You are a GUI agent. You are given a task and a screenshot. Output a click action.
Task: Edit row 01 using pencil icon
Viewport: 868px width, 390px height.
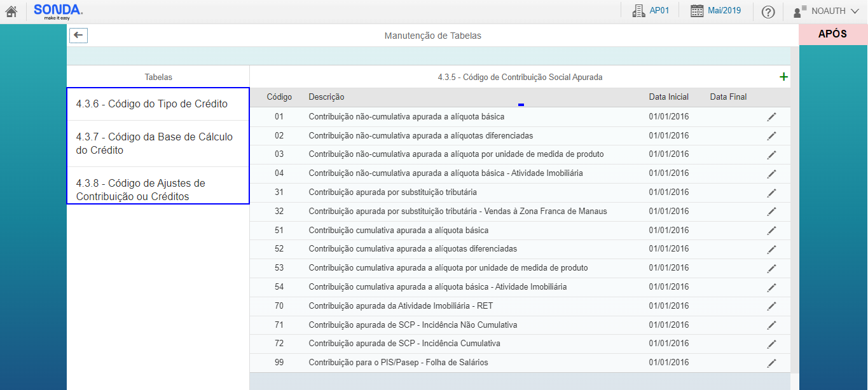tap(771, 117)
